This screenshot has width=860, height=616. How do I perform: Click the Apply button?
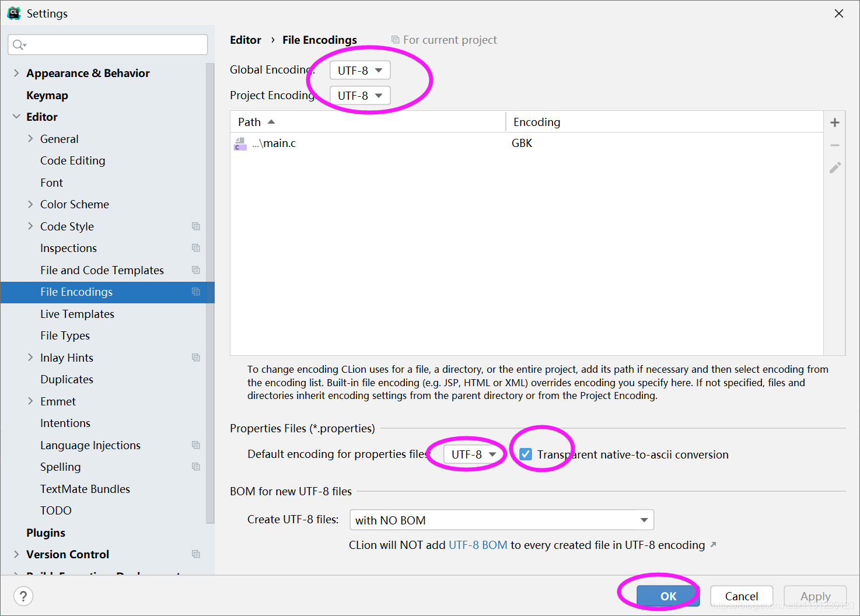(x=815, y=596)
